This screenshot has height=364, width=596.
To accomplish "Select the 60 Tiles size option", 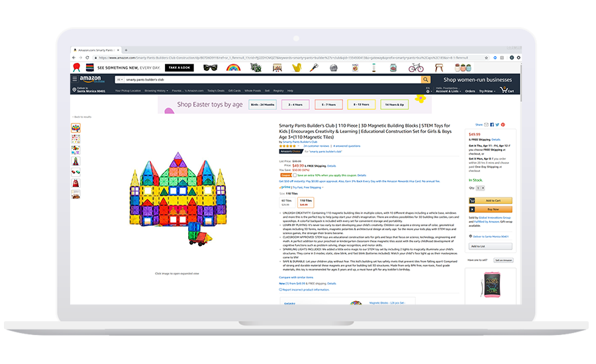I will pyautogui.click(x=287, y=202).
